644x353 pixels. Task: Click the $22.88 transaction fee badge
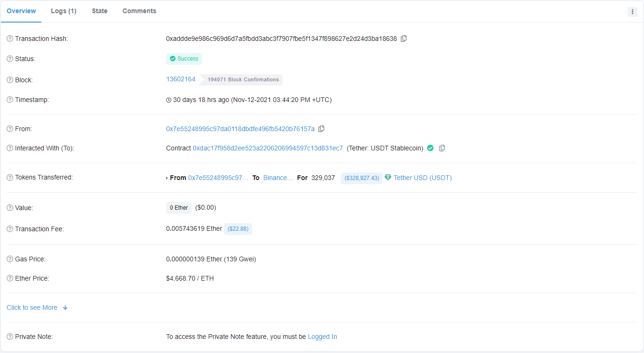coord(238,229)
